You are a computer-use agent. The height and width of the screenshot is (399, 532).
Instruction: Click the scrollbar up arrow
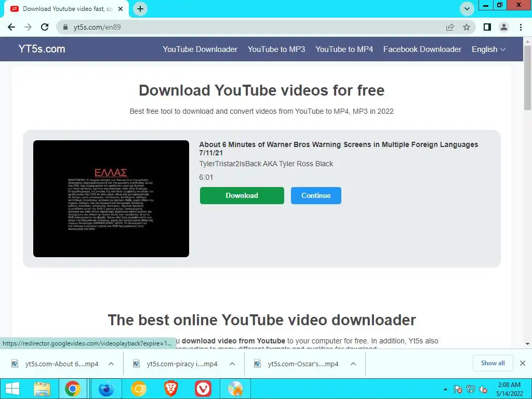tap(527, 42)
